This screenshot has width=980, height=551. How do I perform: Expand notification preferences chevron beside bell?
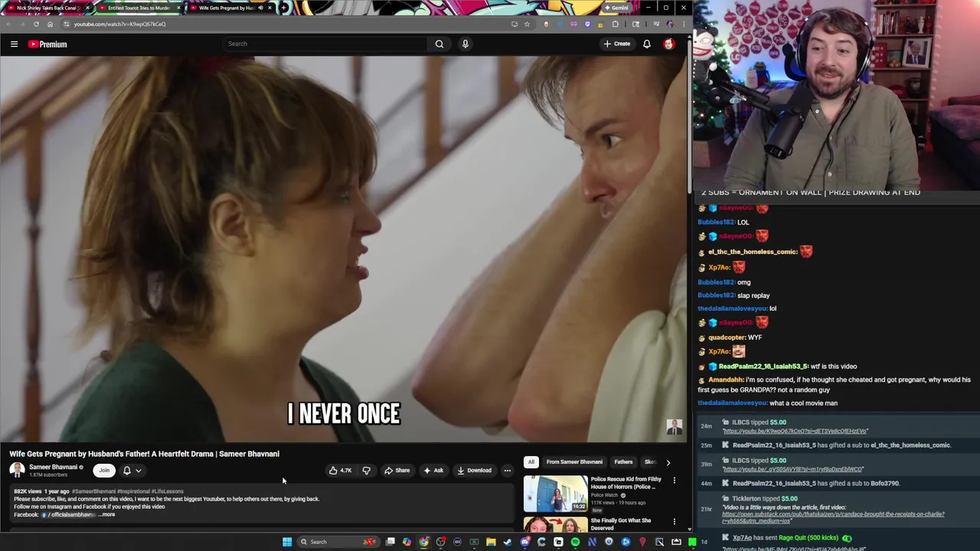[138, 471]
